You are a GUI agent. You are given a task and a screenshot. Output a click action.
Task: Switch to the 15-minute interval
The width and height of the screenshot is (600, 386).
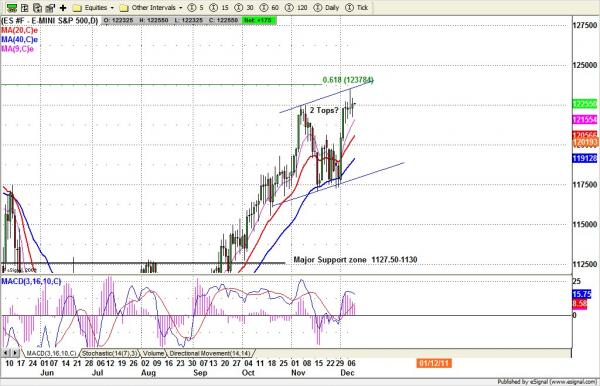click(220, 8)
